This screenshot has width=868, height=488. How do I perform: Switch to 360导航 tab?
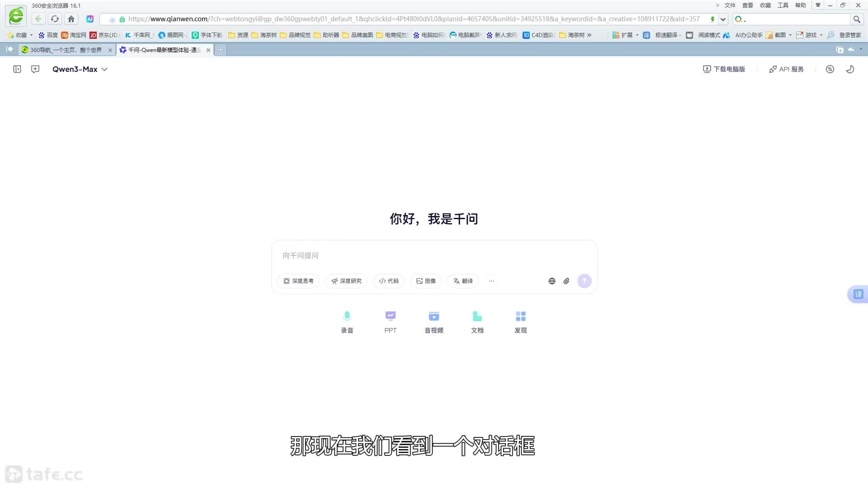66,50
